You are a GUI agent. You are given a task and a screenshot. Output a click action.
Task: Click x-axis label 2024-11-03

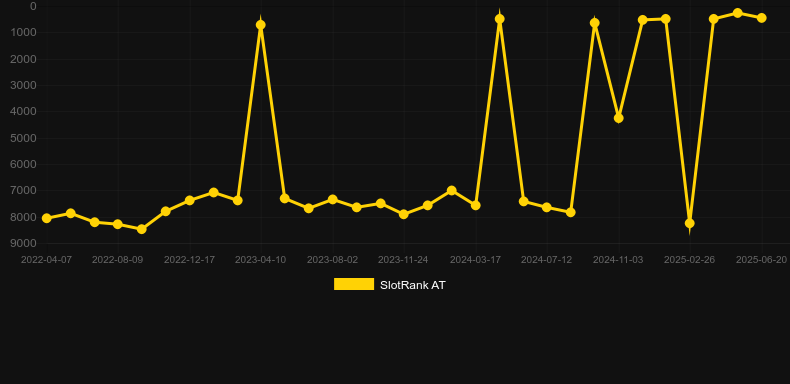coord(618,260)
